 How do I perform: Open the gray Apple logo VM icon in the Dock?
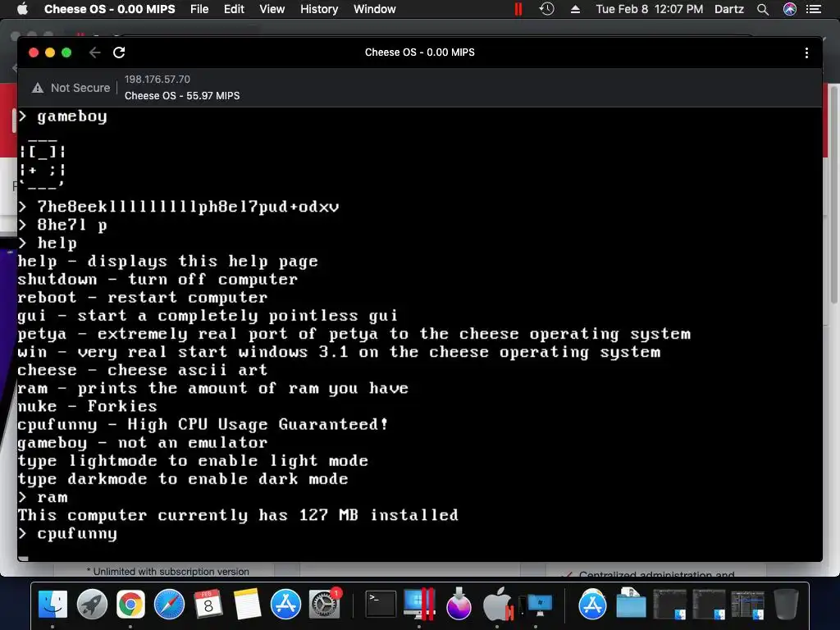[498, 605]
